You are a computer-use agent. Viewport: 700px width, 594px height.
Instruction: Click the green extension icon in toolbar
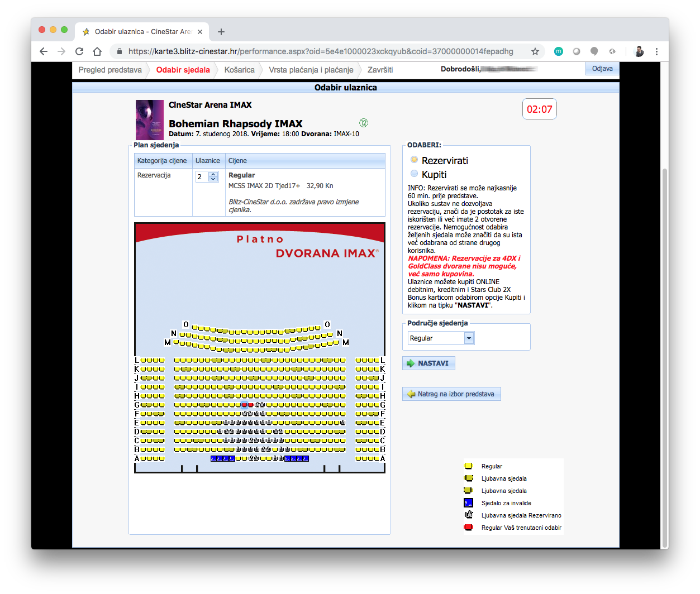click(x=559, y=51)
